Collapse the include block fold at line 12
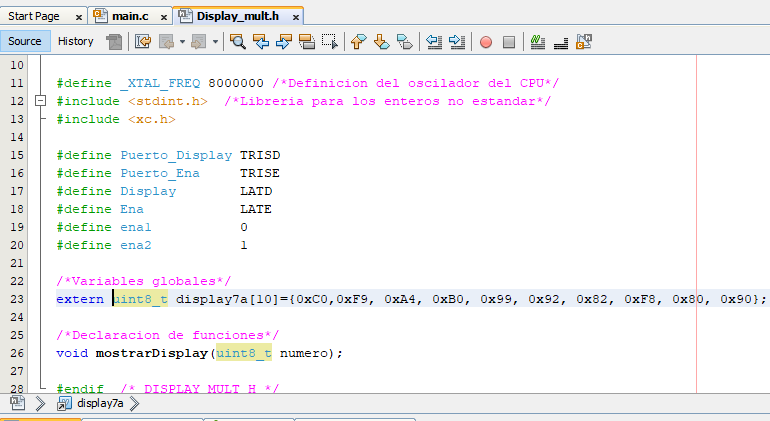Image resolution: width=770 pixels, height=421 pixels. tap(41, 101)
